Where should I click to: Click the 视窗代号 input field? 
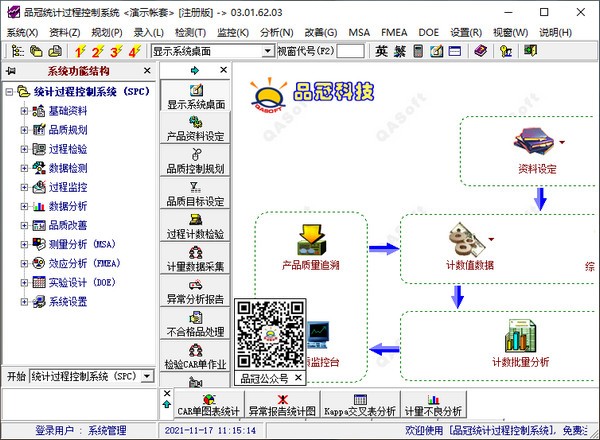click(x=350, y=50)
